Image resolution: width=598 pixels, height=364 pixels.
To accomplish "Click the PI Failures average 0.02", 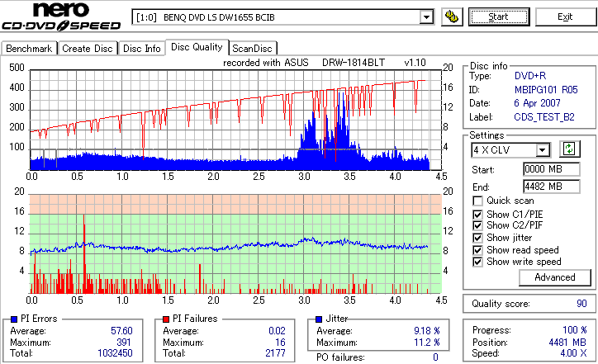I will (277, 331).
